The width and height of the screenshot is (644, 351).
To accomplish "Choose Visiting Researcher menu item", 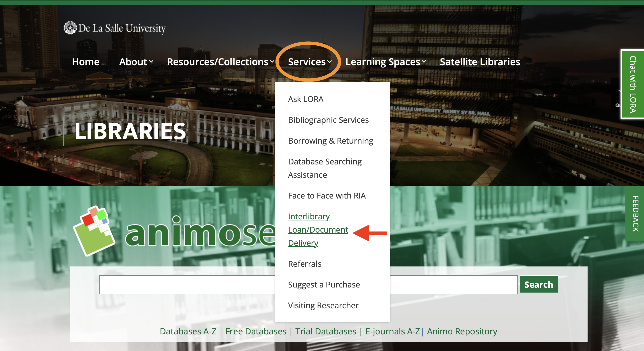I will click(323, 305).
